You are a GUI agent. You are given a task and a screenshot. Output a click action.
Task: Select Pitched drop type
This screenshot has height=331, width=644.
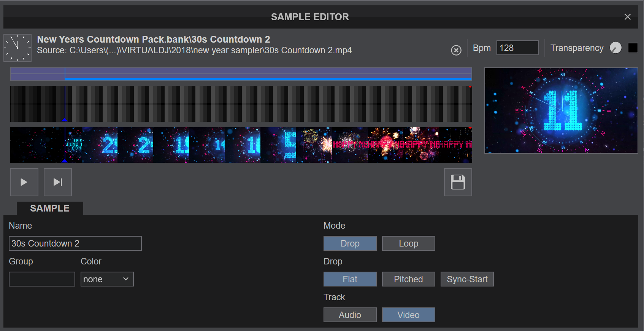tap(408, 279)
